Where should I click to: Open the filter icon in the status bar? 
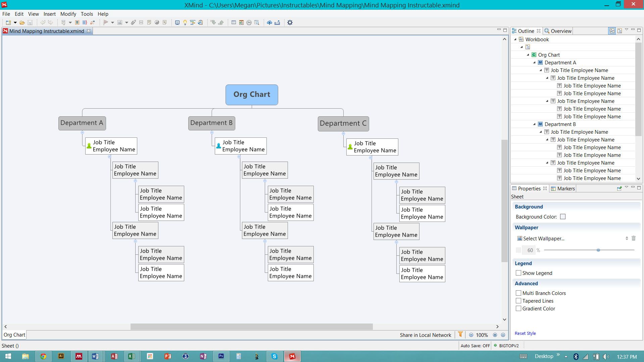pyautogui.click(x=460, y=335)
